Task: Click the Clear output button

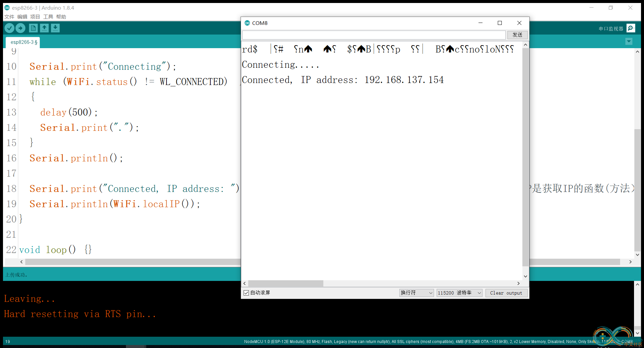Action: [506, 293]
